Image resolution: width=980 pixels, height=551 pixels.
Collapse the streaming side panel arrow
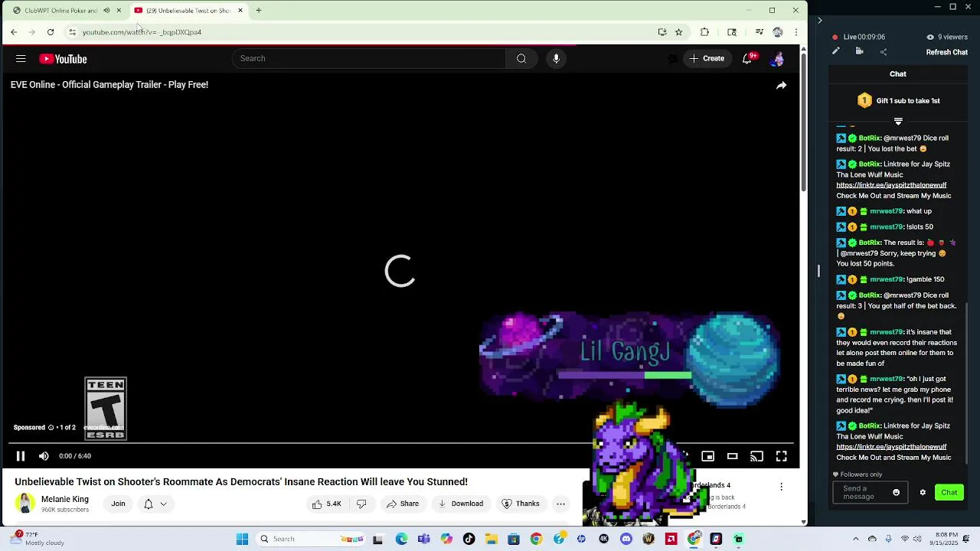coord(819,21)
